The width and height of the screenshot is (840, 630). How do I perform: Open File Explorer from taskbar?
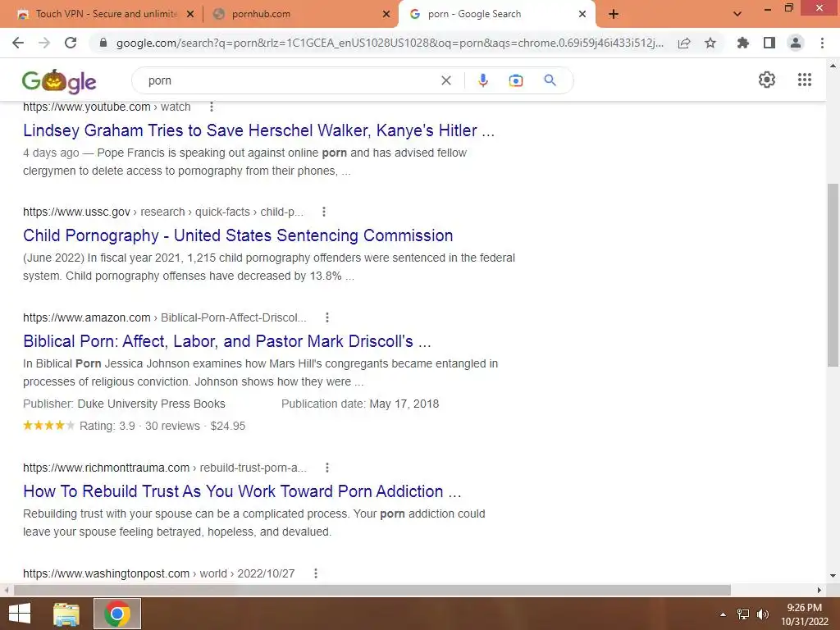click(x=66, y=614)
